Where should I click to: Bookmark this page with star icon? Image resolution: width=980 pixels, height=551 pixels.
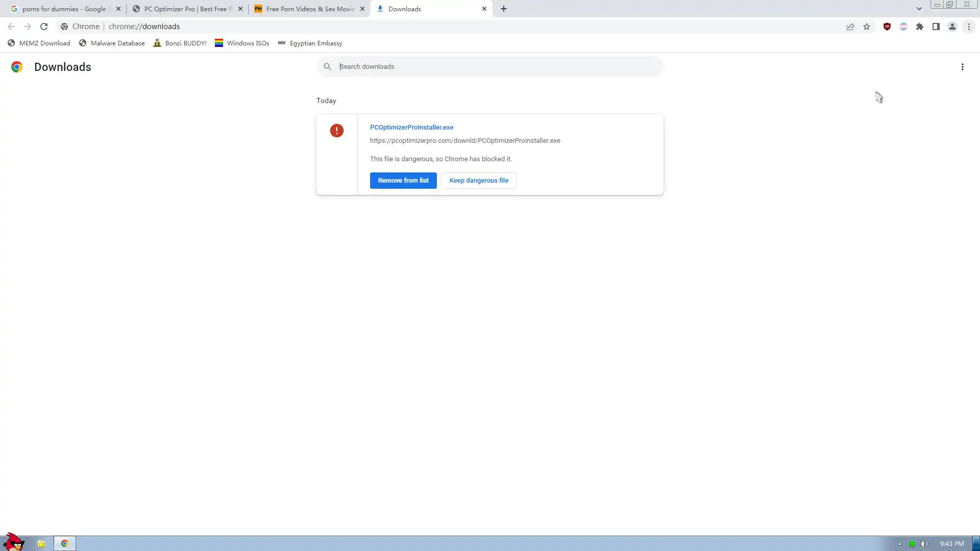pyautogui.click(x=867, y=27)
